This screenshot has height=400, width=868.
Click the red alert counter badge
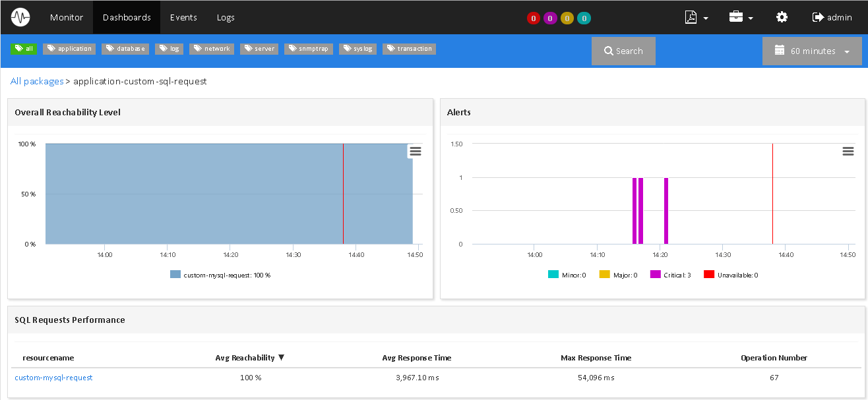coord(533,18)
